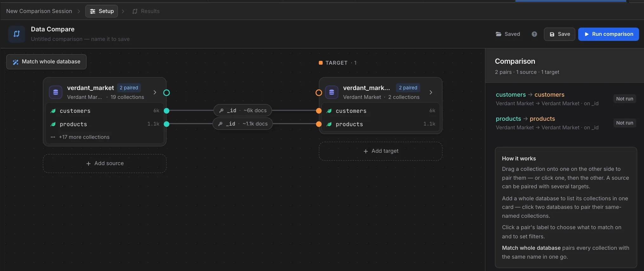Click Add source
The height and width of the screenshot is (271, 644).
pos(105,164)
